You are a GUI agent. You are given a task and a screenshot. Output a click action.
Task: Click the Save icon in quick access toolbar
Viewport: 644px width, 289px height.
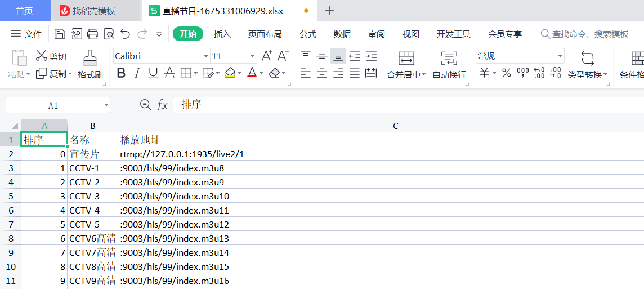pos(60,34)
